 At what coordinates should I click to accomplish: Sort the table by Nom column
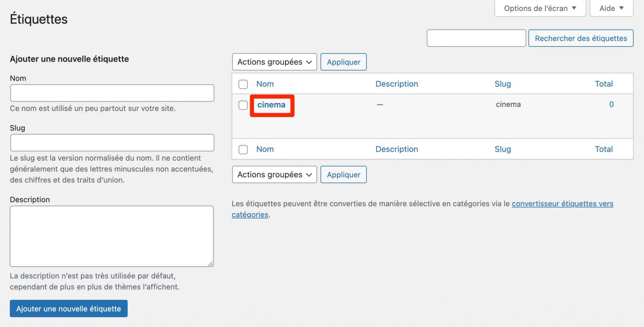click(x=264, y=84)
